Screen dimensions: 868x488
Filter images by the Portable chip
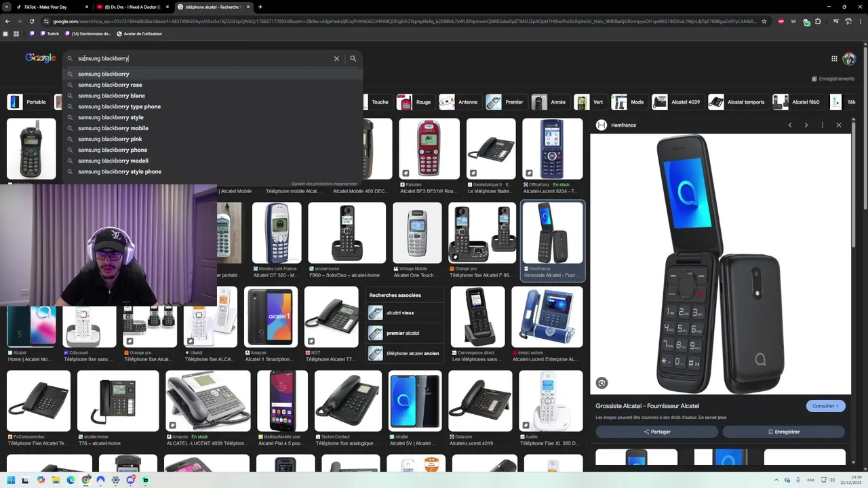pos(28,102)
